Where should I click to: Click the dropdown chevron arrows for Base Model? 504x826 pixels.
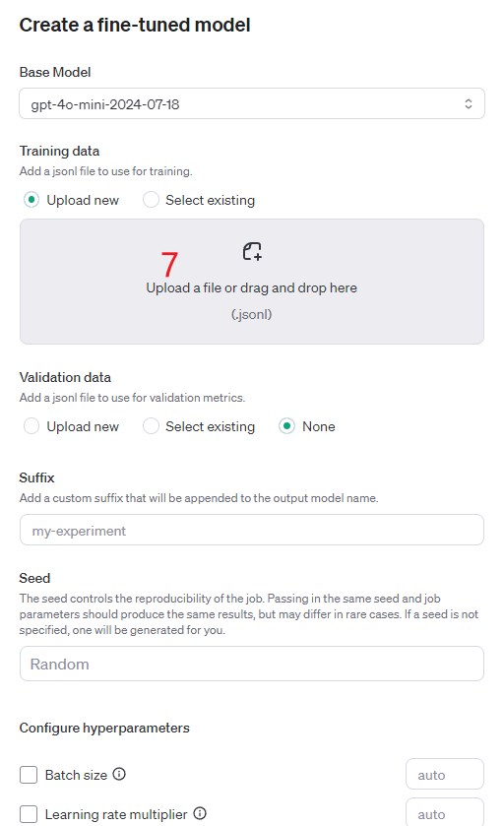click(x=469, y=103)
